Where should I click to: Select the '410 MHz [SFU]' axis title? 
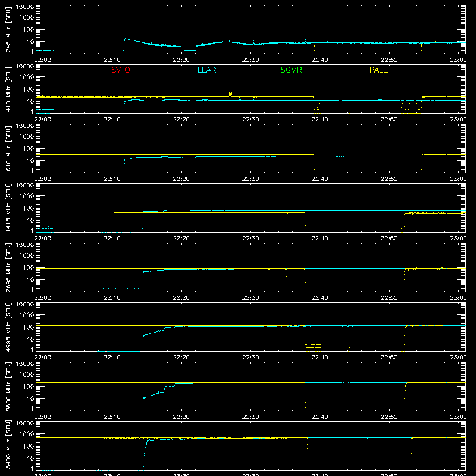[8, 89]
